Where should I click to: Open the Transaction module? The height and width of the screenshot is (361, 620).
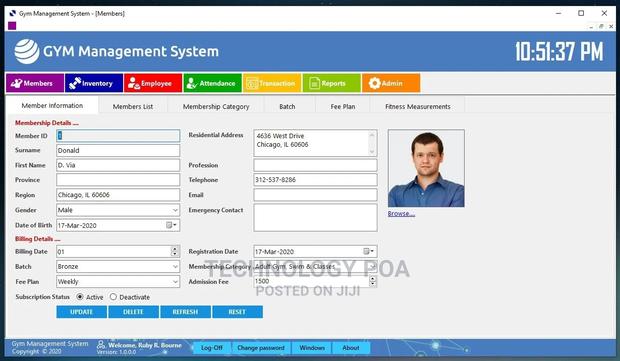click(272, 83)
